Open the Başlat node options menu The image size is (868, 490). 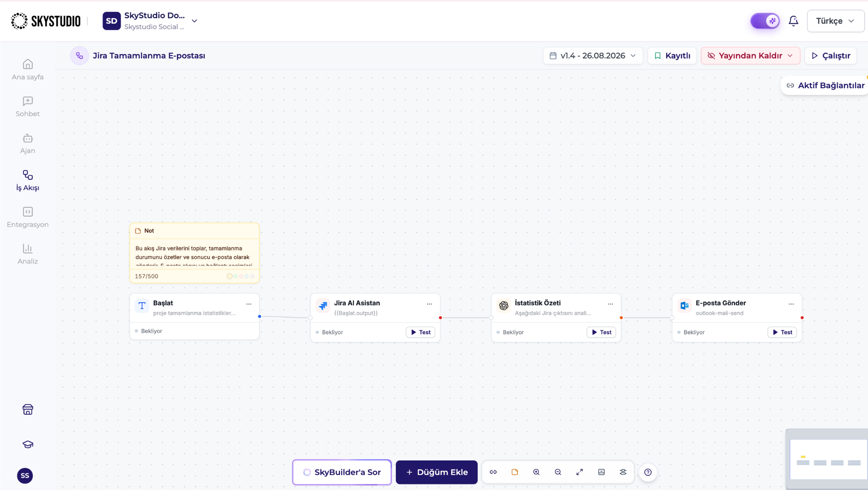249,304
